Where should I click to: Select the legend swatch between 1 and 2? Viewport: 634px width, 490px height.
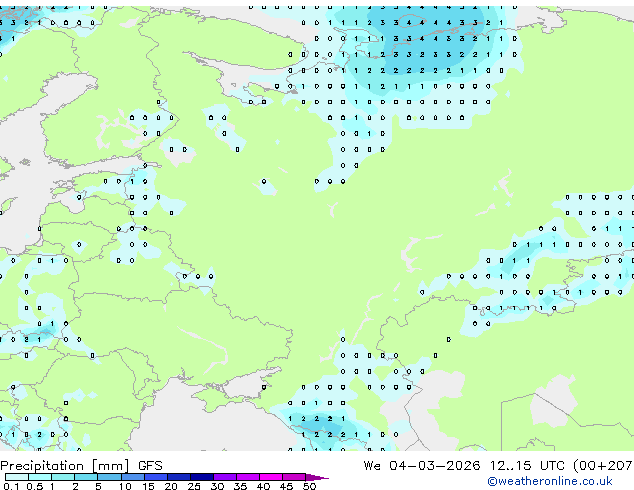point(63,477)
